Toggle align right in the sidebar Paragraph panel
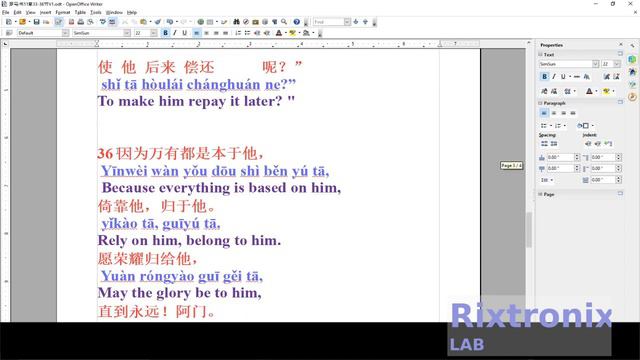The width and height of the screenshot is (640, 360). pos(564,113)
